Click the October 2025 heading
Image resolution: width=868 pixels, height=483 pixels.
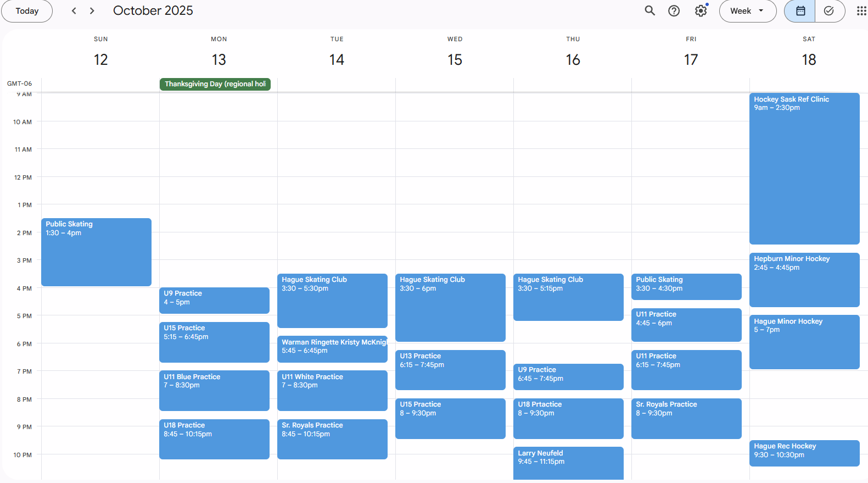[x=153, y=11]
